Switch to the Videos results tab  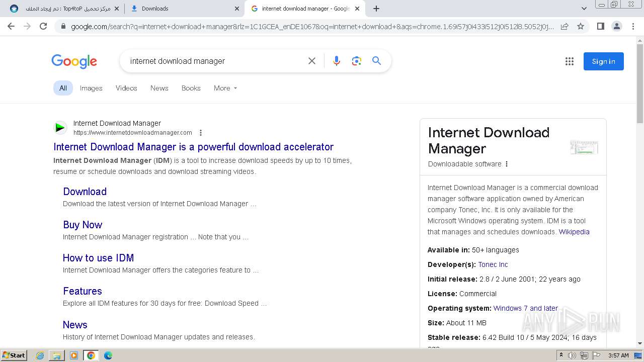(126, 88)
